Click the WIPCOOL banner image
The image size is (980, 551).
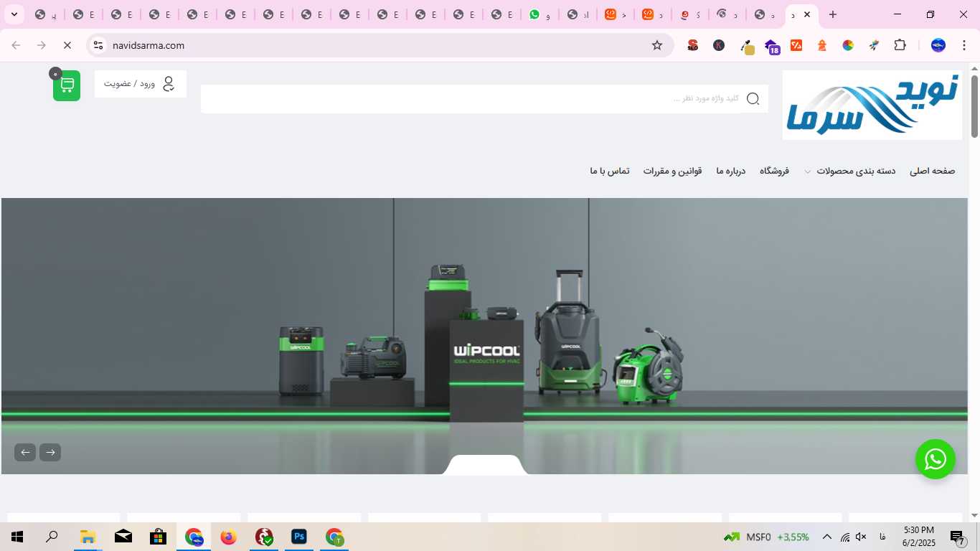485,336
